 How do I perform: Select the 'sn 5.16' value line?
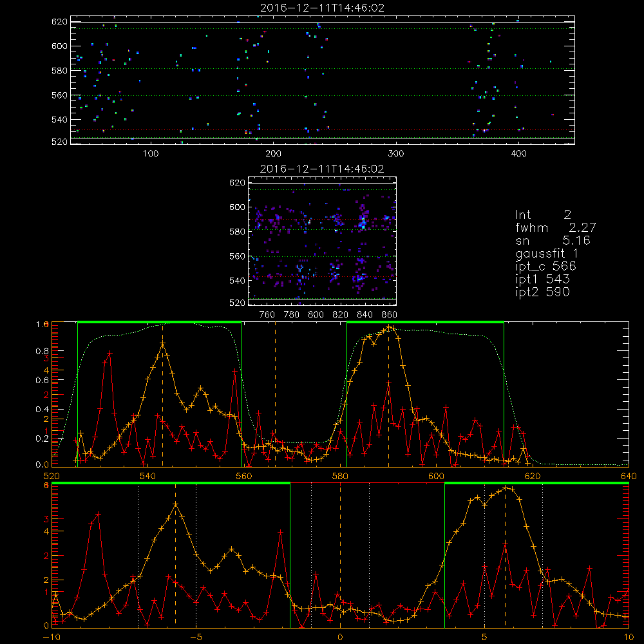553,240
